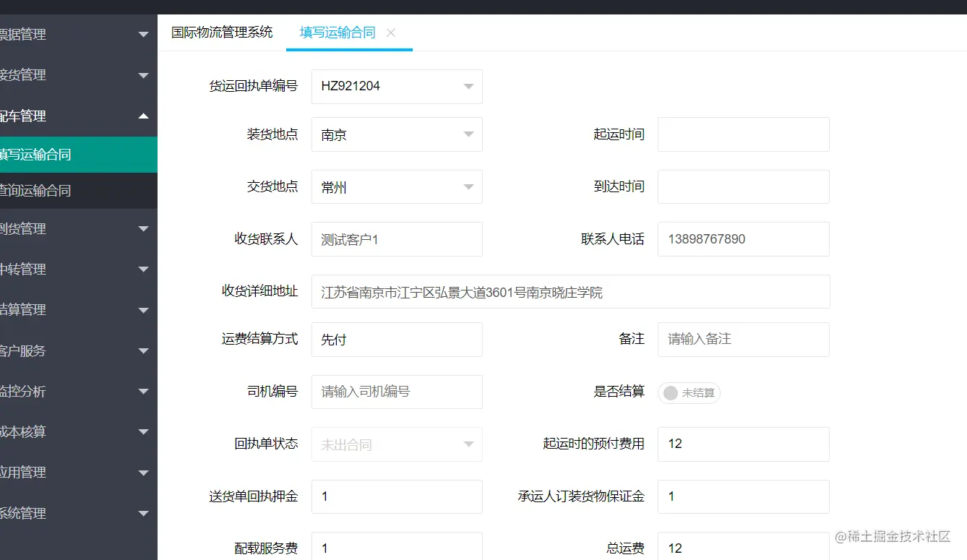Select the 填写运输合同 tab

[338, 33]
